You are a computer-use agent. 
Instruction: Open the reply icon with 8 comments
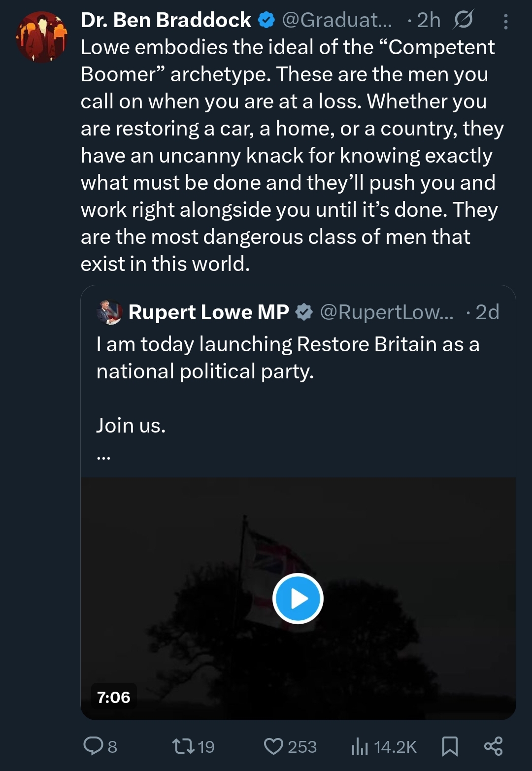click(94, 746)
